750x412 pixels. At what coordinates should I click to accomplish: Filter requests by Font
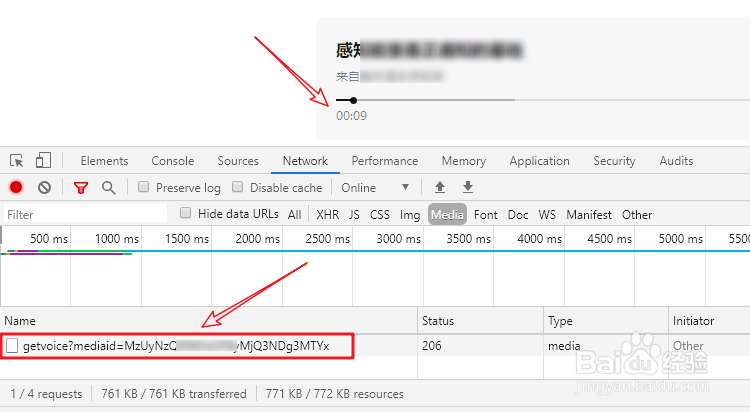click(485, 215)
